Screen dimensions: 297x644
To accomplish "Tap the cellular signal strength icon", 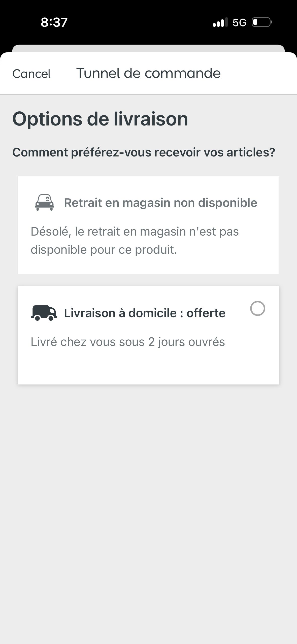I will 220,22.
